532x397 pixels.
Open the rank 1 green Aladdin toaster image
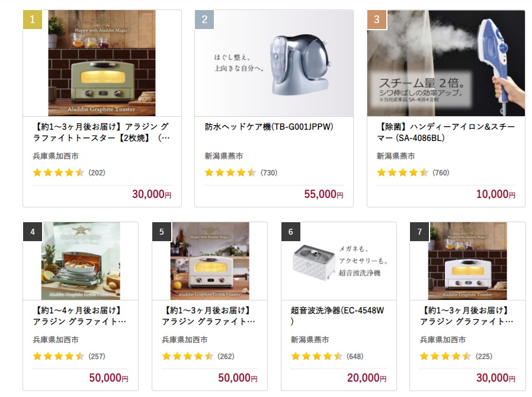coord(102,63)
